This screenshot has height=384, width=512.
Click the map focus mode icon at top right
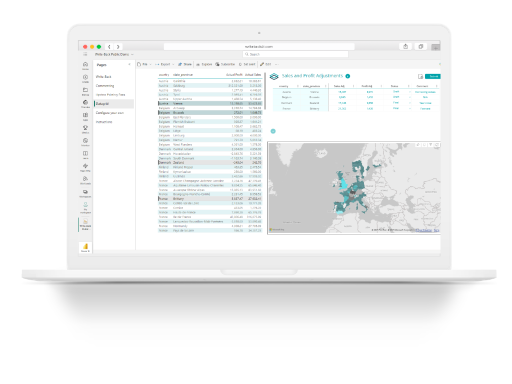(x=437, y=145)
